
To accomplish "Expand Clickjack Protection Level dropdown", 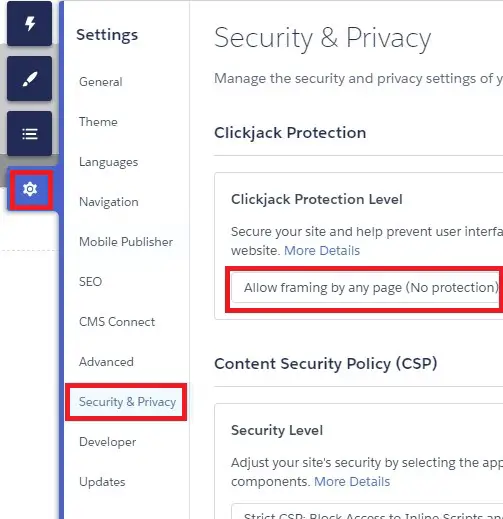I will tap(367, 287).
